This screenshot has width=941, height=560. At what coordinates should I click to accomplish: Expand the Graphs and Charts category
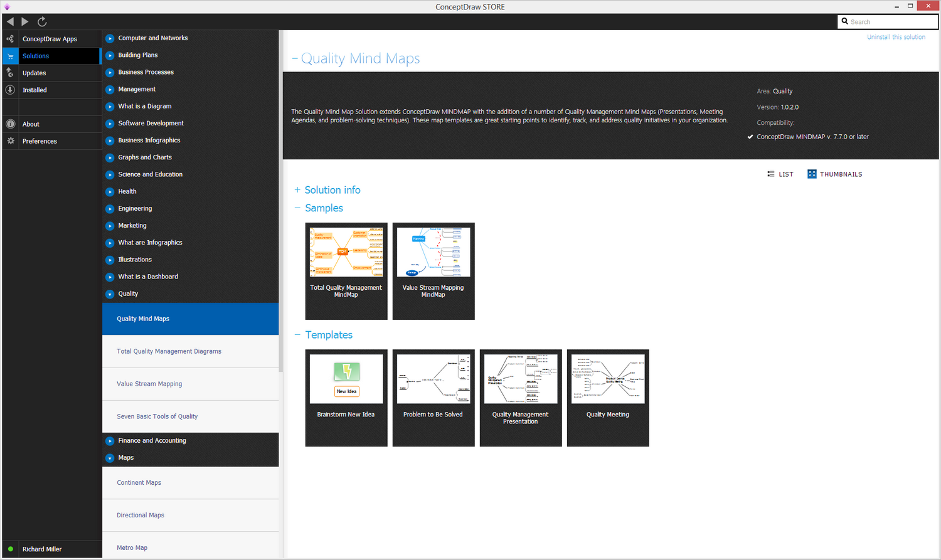point(110,157)
